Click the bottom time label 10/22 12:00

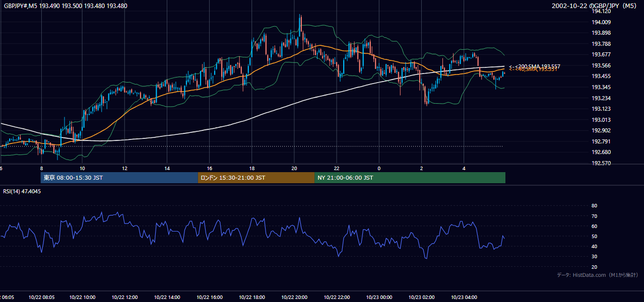[x=125, y=297]
